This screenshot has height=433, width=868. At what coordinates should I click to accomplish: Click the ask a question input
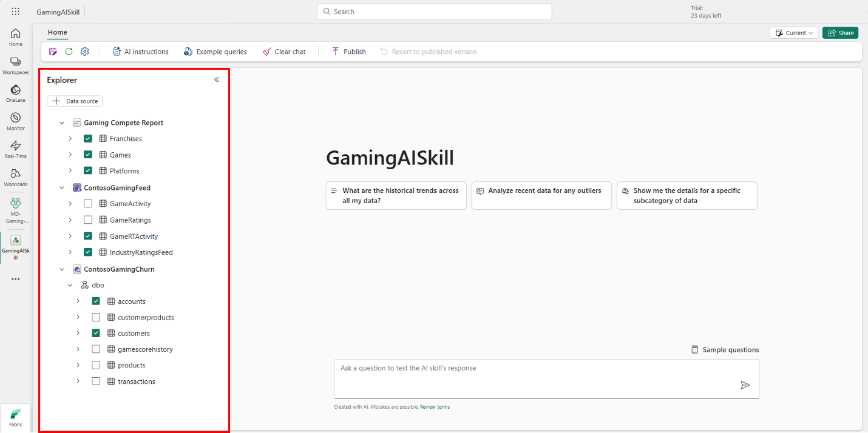click(x=546, y=379)
